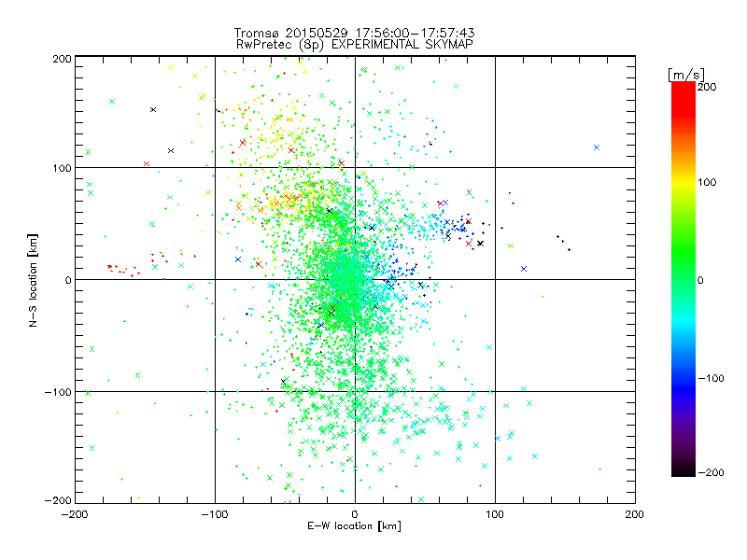Image resolution: width=747 pixels, height=560 pixels.
Task: Click the x-axis tick label '-100'
Action: (x=215, y=514)
